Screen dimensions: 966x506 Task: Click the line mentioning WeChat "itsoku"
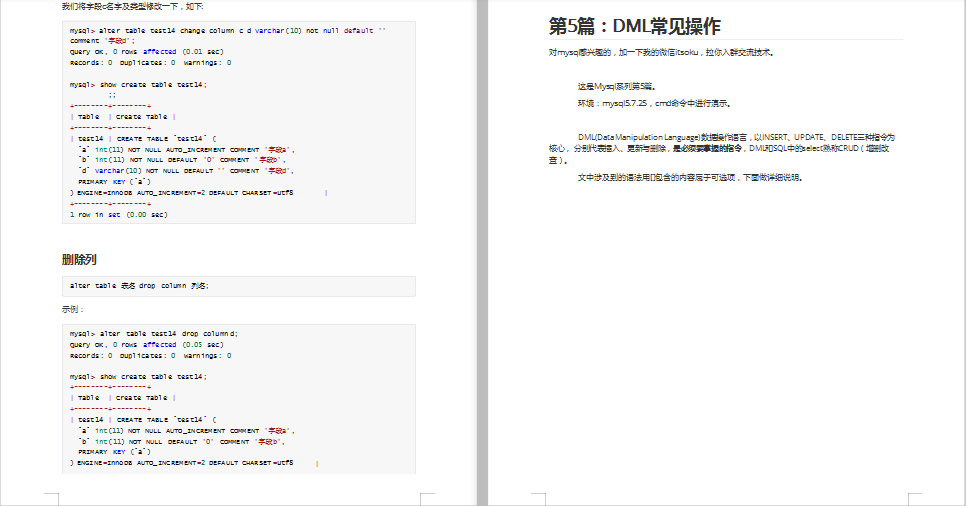661,53
